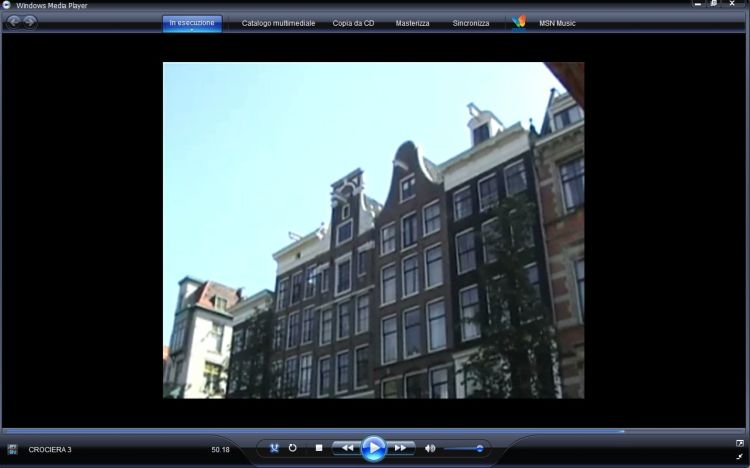Go to the Sincronizza tab
Viewport: 750px width, 468px height.
coord(471,23)
